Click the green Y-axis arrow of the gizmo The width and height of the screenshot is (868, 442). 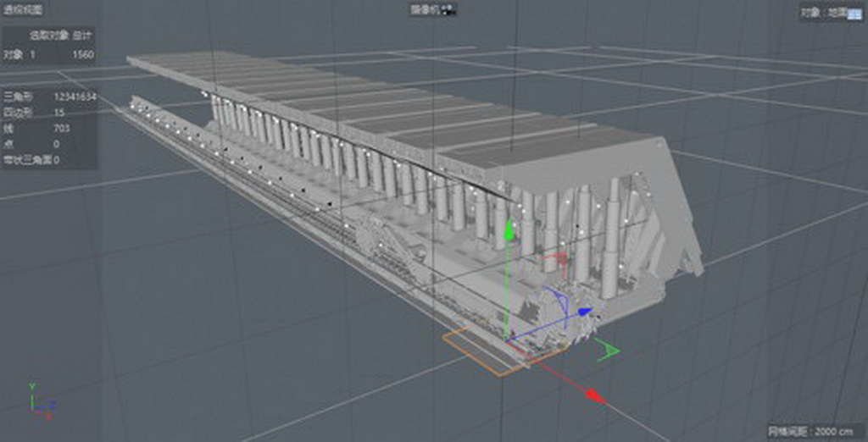pos(509,230)
